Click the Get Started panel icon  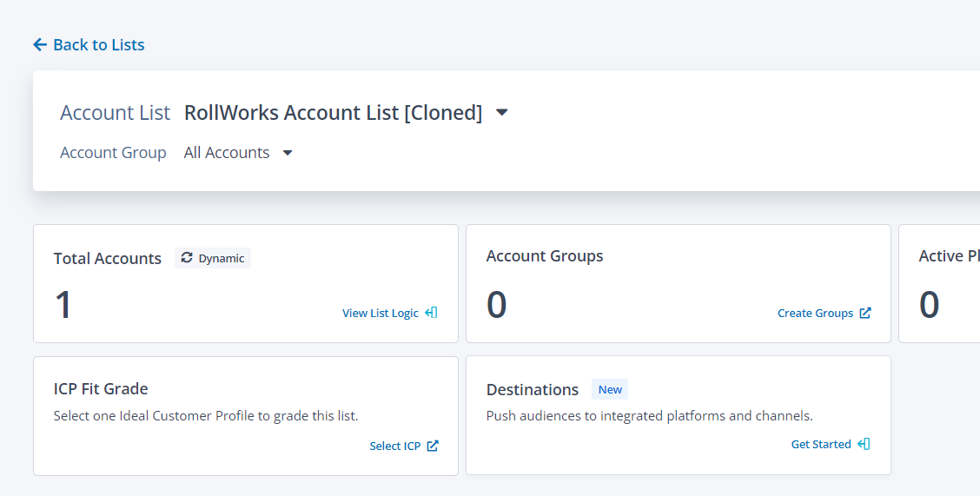pos(864,444)
